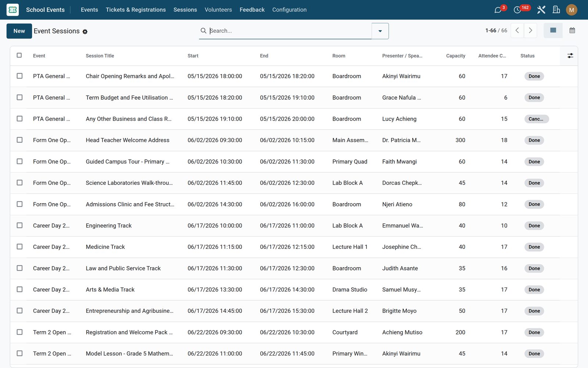Click the Cancelled status badge for Lucy Achieng
Viewport: 588px width, 368px height.
(537, 119)
